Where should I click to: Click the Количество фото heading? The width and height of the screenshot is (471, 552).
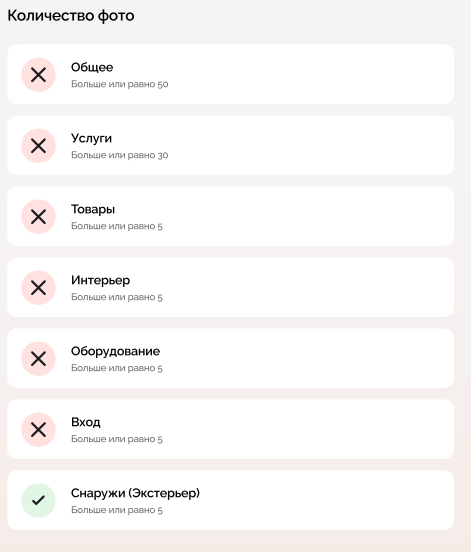pyautogui.click(x=71, y=16)
